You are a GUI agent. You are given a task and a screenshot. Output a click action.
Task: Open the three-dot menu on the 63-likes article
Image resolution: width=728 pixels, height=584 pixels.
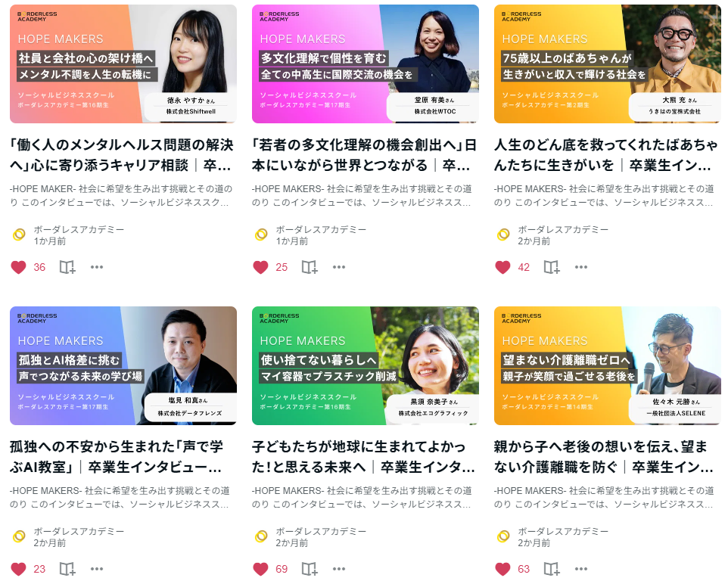point(581,569)
